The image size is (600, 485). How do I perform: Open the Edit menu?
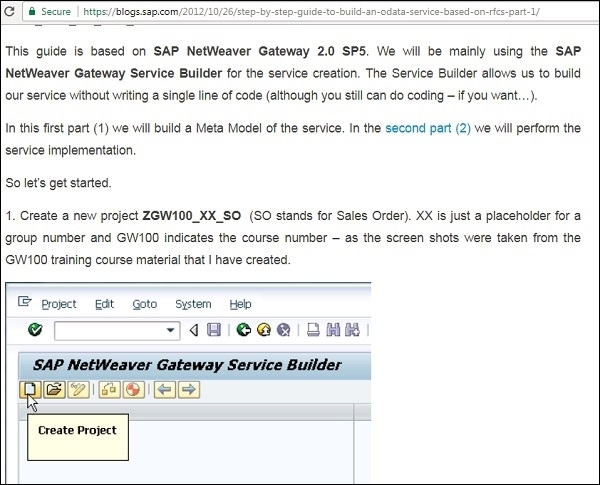pyautogui.click(x=104, y=304)
